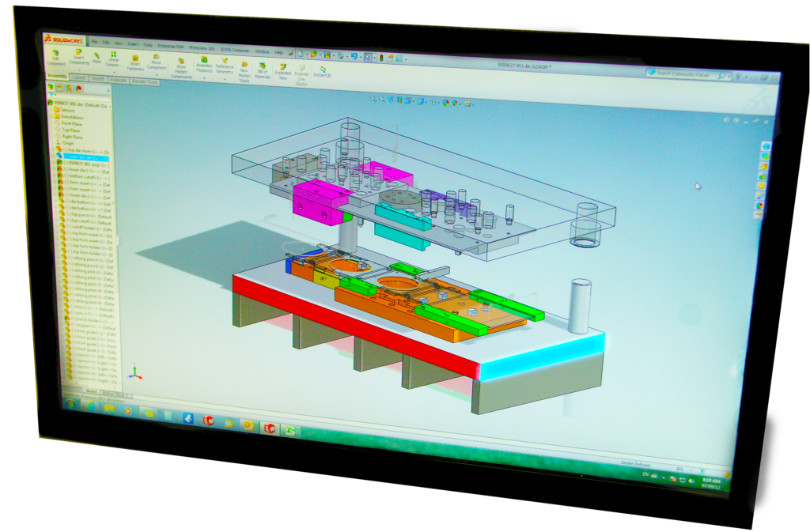Click the Windows Start button

pyautogui.click(x=71, y=405)
